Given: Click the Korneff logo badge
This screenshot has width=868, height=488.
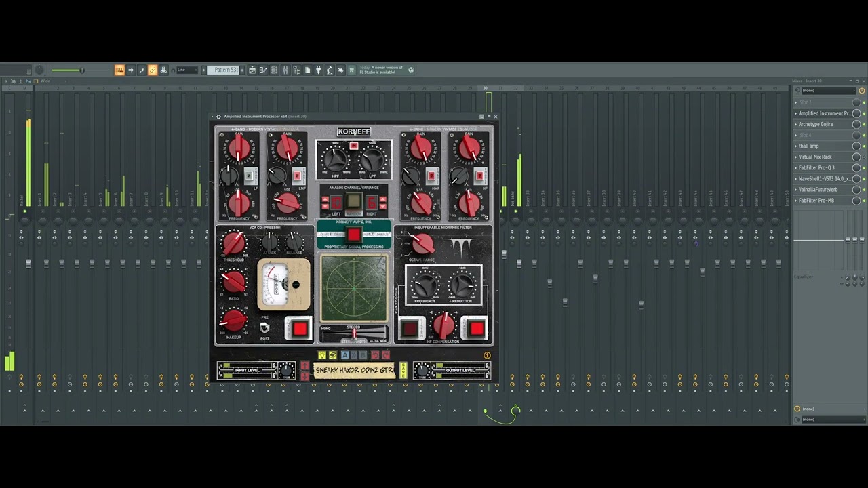Looking at the screenshot, I should tap(354, 131).
